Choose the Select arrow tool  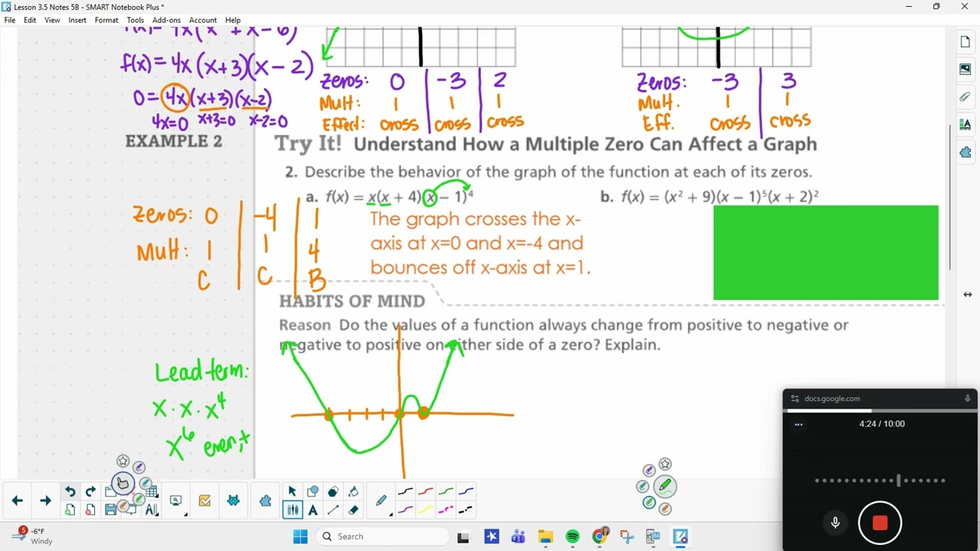(292, 491)
